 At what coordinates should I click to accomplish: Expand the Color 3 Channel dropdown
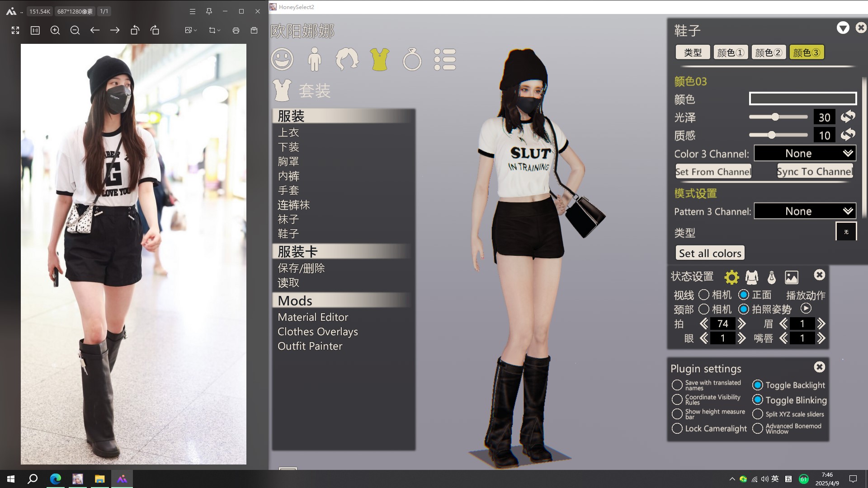pyautogui.click(x=805, y=153)
